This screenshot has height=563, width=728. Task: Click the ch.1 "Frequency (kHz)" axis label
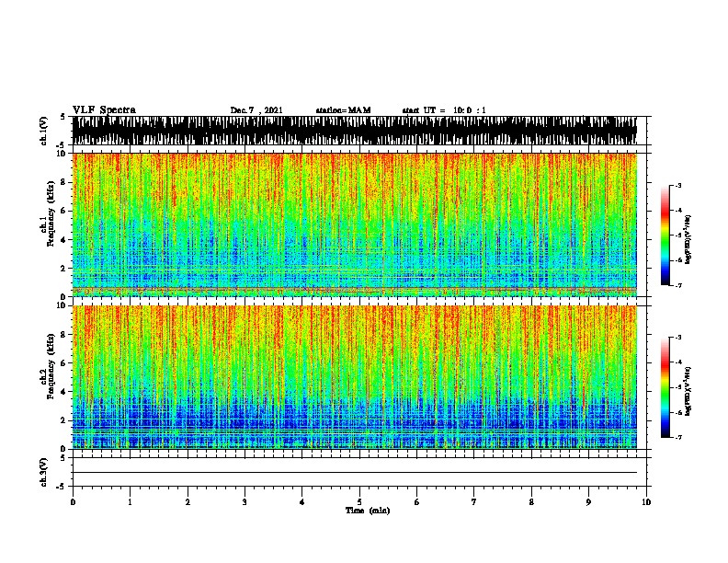tap(51, 213)
